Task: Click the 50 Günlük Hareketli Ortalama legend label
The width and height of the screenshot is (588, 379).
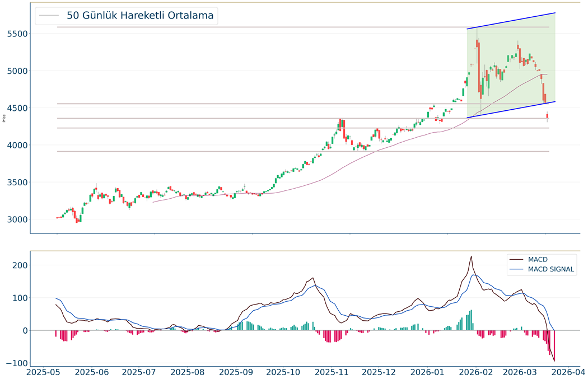Action: (140, 16)
